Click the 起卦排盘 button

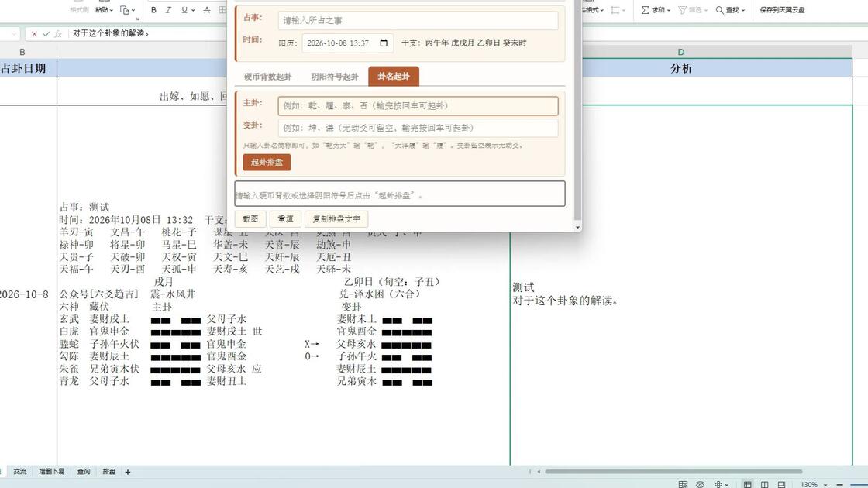coord(267,162)
